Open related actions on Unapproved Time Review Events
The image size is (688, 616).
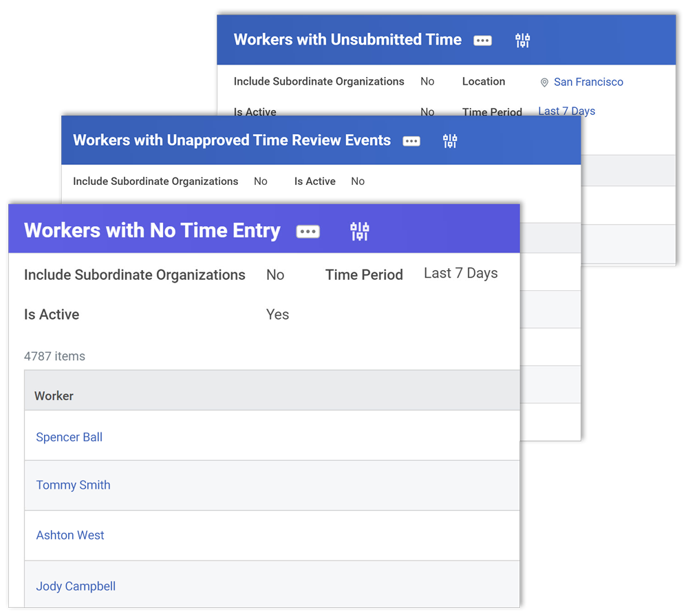point(411,141)
